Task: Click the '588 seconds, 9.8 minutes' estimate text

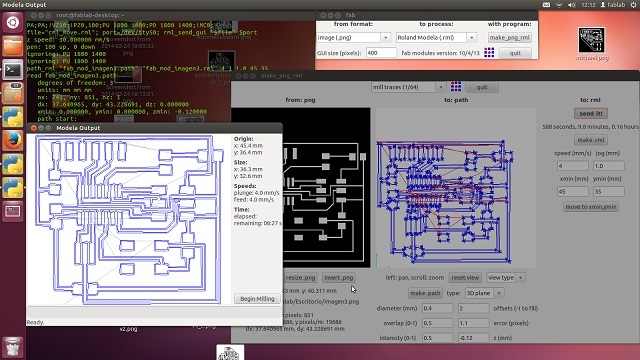Action: click(591, 127)
